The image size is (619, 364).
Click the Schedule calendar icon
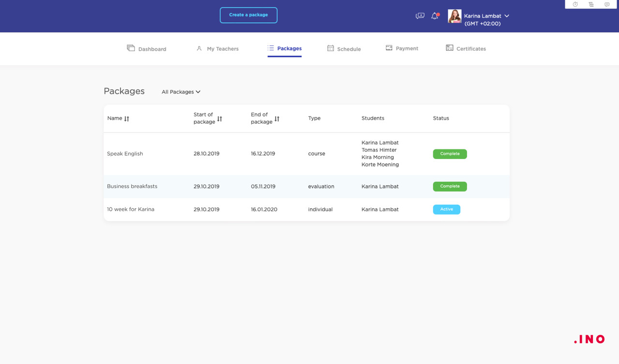[330, 48]
